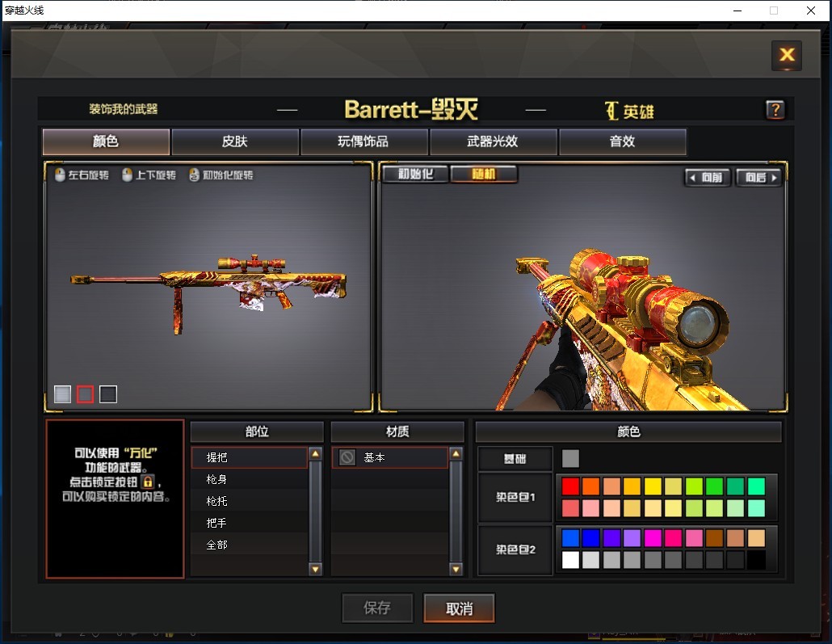Click the 基础 label button

coord(515,459)
